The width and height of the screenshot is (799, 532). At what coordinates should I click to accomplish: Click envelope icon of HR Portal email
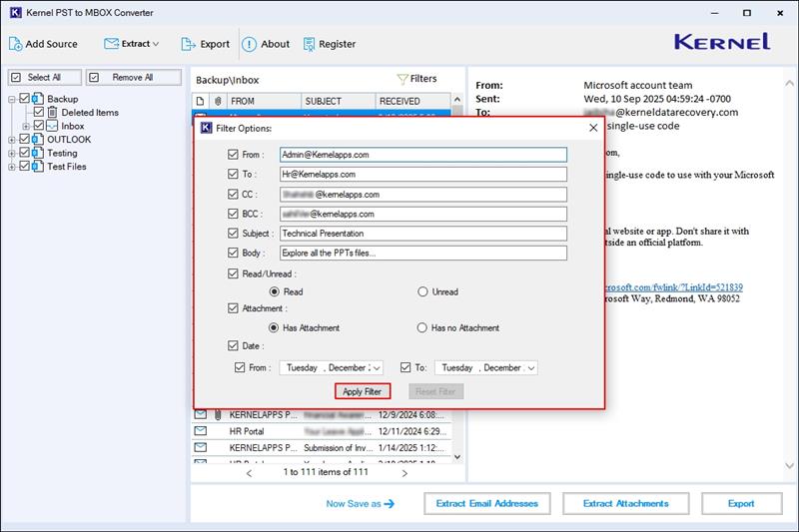[x=201, y=431]
